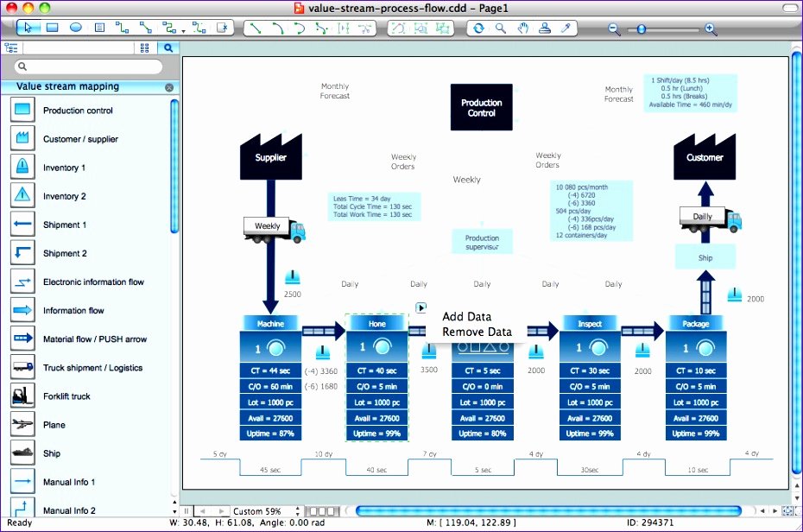Open the Custom 59% zoom dropdown

click(x=298, y=511)
